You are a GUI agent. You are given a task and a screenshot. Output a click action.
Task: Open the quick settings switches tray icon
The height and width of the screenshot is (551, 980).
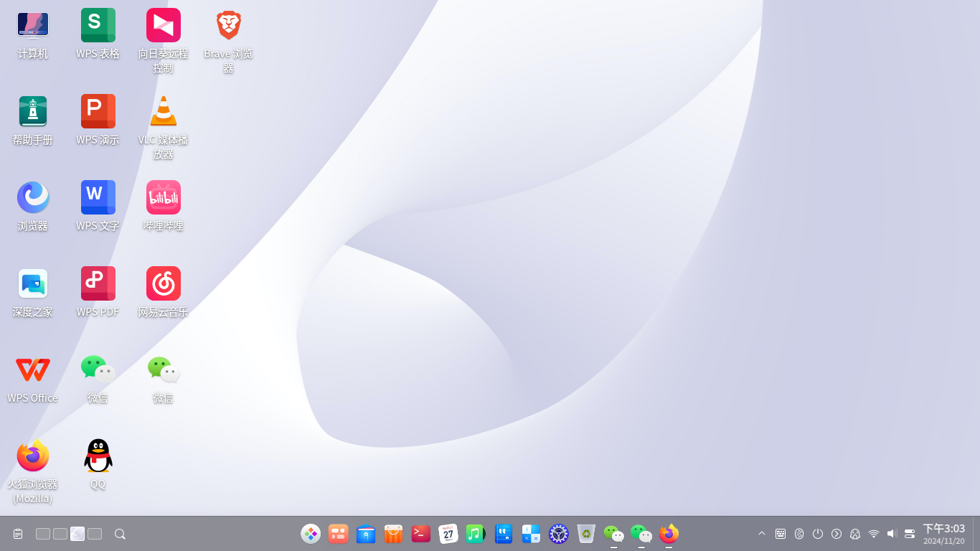(910, 534)
